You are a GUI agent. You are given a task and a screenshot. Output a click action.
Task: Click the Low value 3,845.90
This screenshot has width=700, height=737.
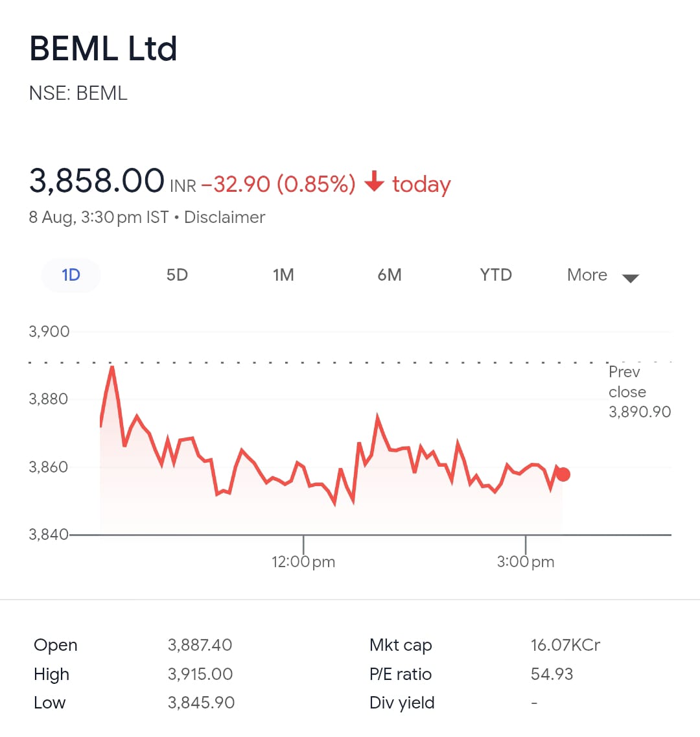tap(201, 703)
